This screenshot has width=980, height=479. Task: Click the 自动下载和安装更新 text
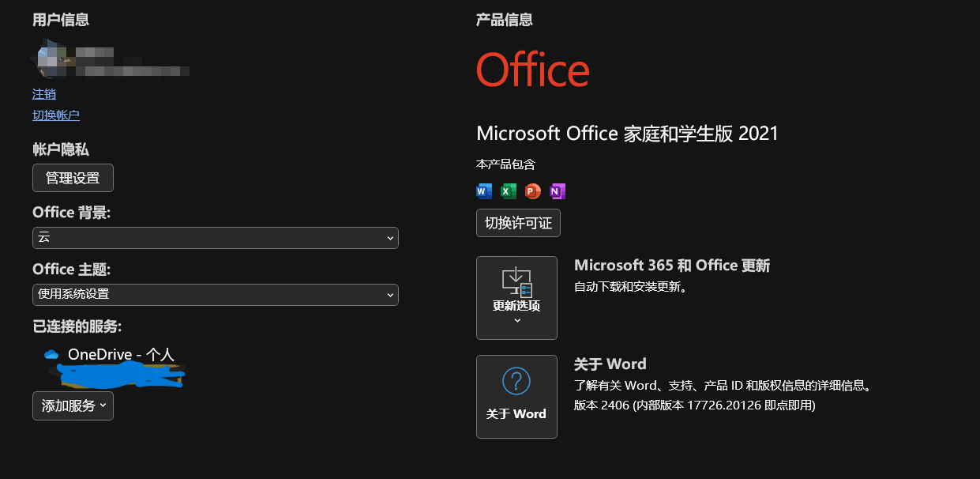[630, 287]
